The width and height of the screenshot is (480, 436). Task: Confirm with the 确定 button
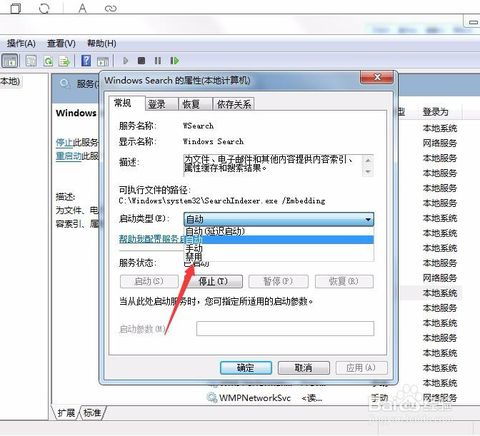(246, 368)
